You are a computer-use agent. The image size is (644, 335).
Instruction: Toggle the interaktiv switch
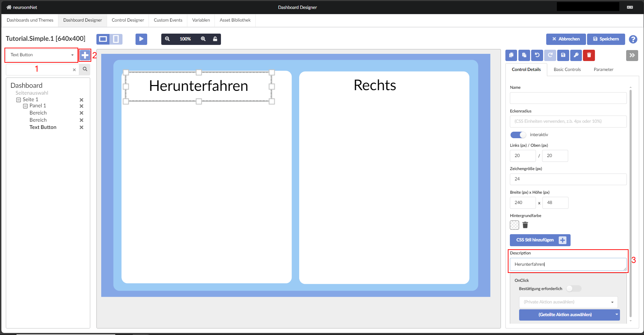[518, 135]
